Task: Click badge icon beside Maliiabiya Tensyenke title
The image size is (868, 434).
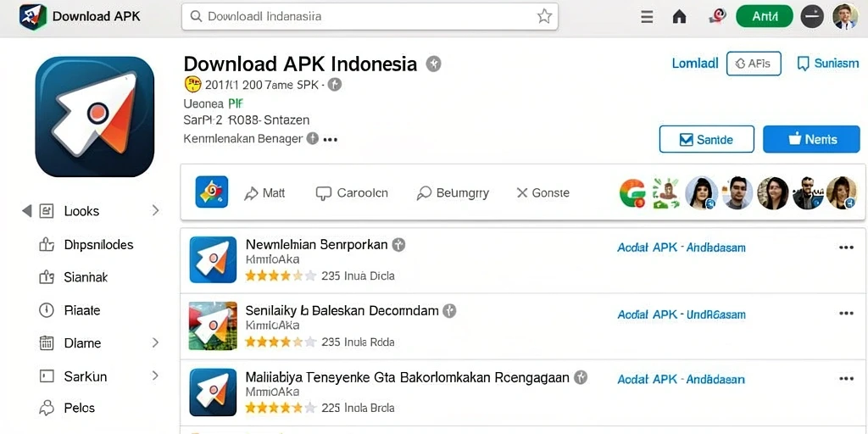Action: (580, 377)
